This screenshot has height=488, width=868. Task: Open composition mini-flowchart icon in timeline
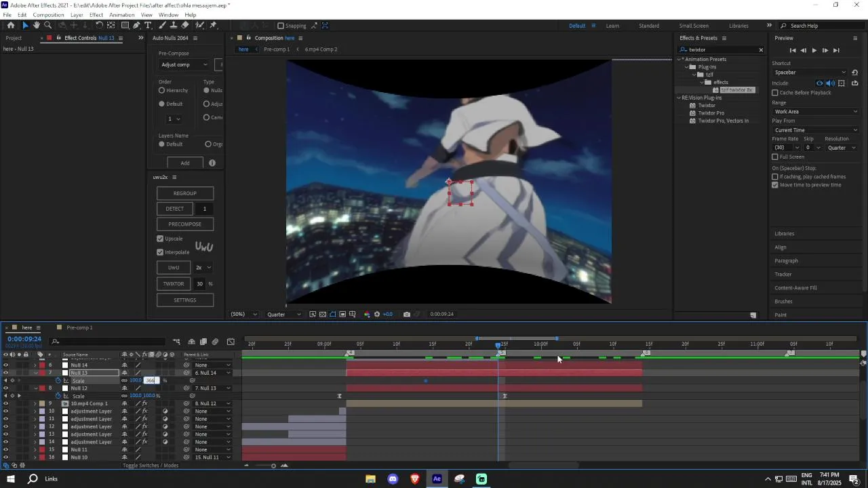tap(176, 342)
